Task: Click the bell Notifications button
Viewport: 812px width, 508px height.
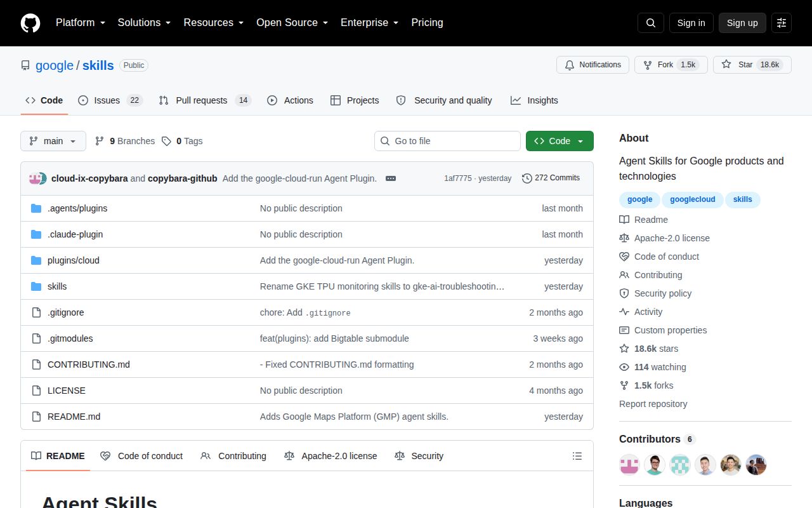Action: pos(593,65)
